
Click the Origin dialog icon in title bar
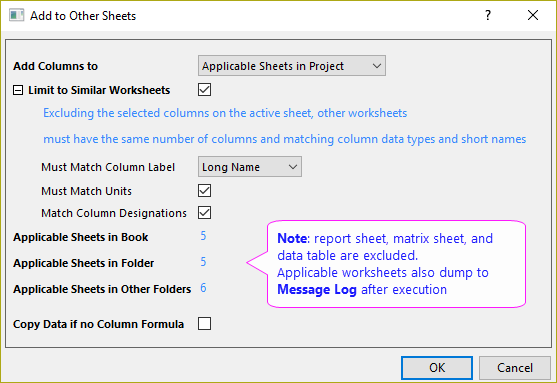pyautogui.click(x=16, y=16)
